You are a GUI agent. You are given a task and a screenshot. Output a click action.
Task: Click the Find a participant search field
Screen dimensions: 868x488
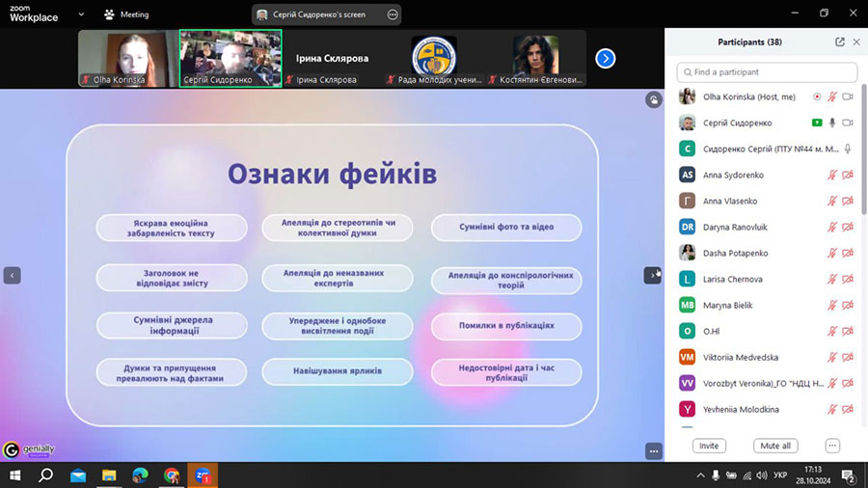click(x=767, y=72)
